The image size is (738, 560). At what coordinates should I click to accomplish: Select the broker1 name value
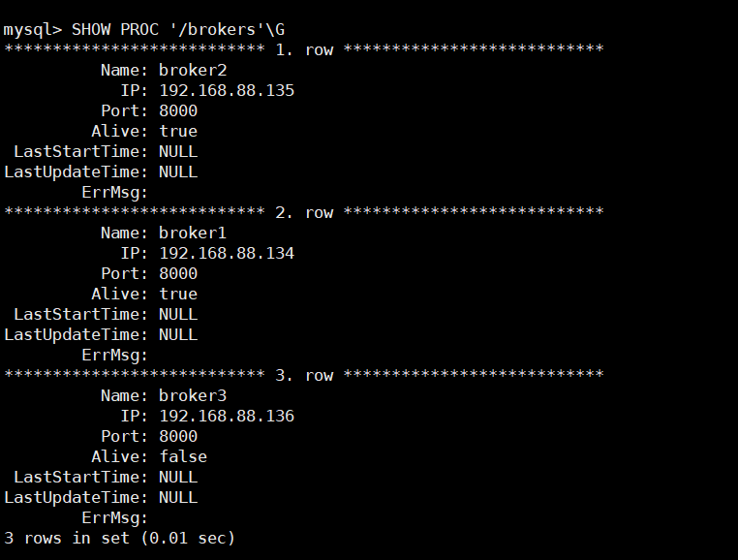point(193,233)
